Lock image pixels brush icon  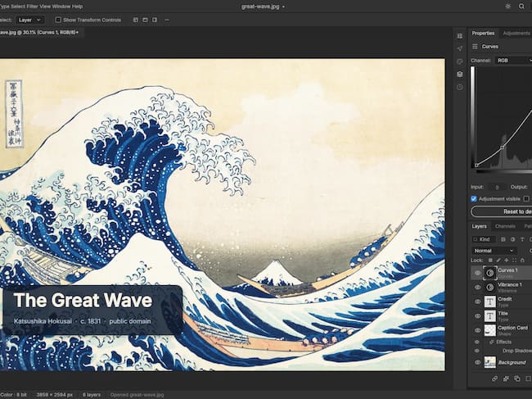pyautogui.click(x=498, y=260)
